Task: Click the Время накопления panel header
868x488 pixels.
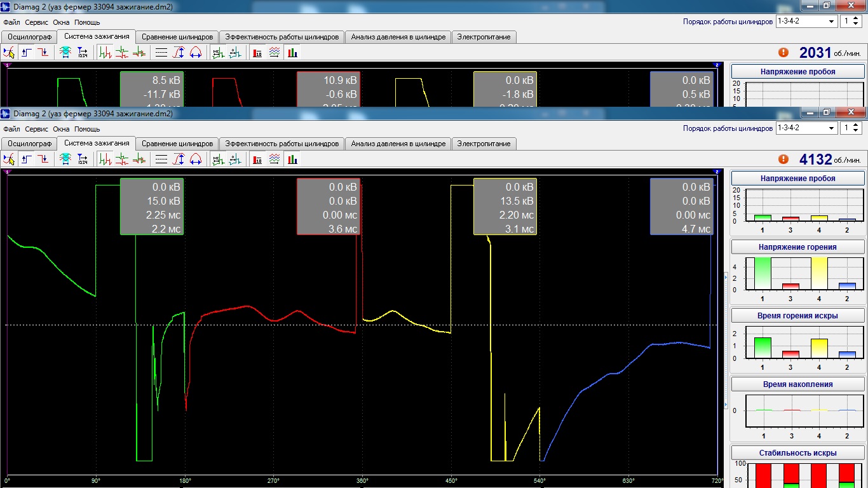Action: click(798, 384)
